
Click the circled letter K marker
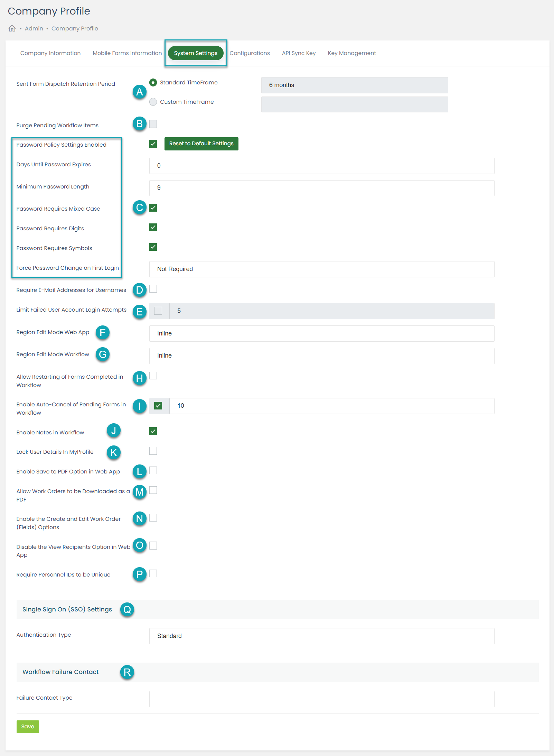pyautogui.click(x=114, y=453)
